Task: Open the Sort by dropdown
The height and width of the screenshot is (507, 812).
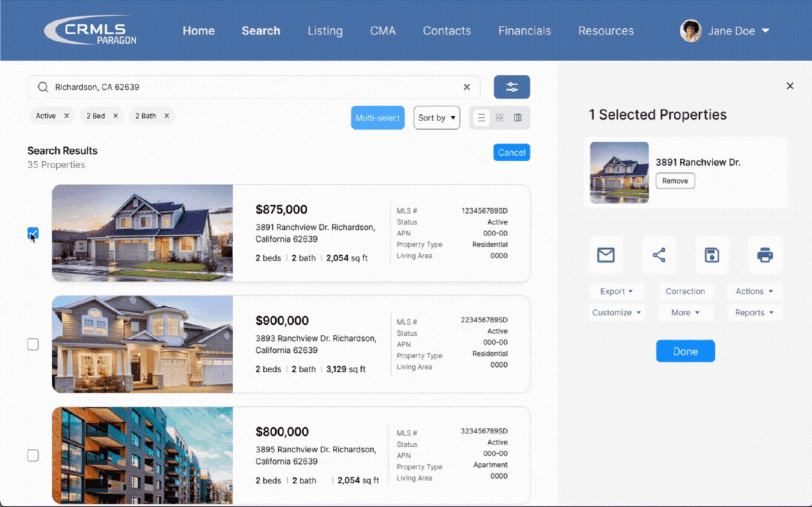Action: pos(436,118)
